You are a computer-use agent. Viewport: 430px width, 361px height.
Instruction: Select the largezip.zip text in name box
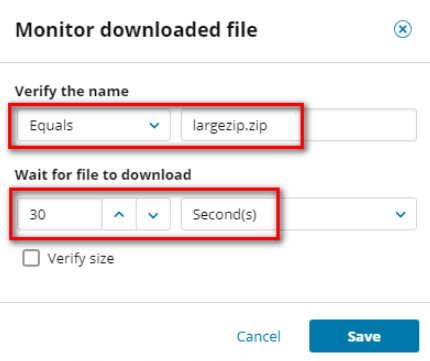[x=230, y=126]
